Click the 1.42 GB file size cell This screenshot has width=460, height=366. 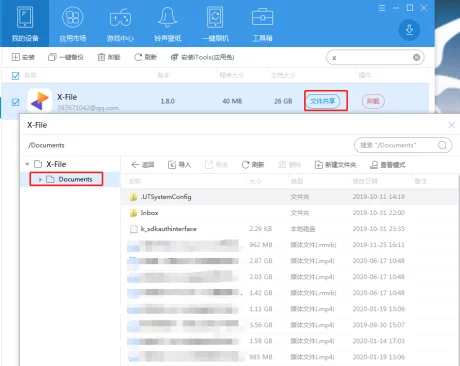coord(261,293)
